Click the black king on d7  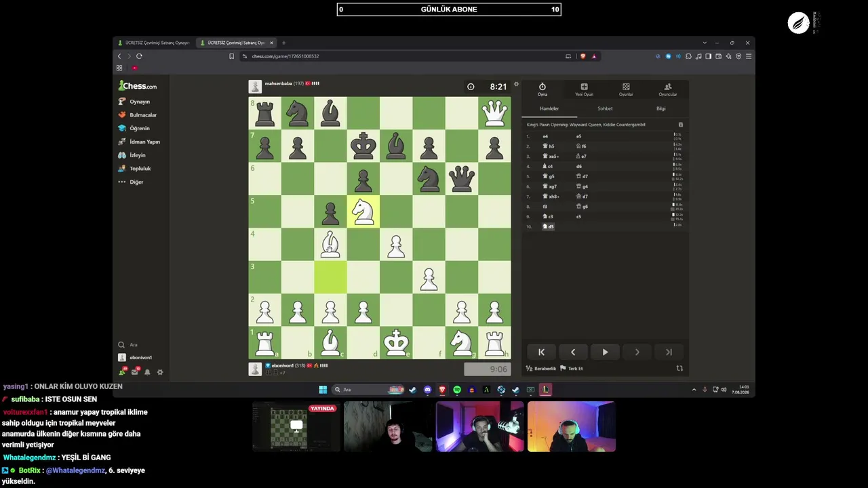[363, 146]
